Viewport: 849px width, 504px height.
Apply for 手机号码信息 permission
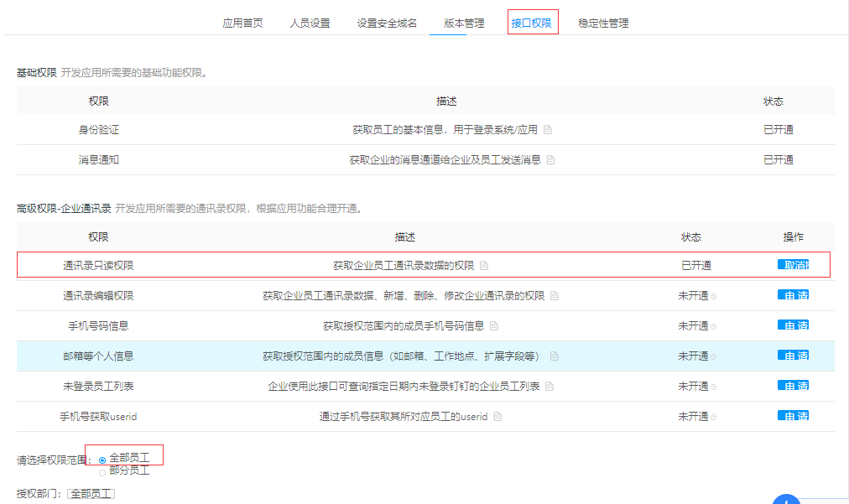[x=794, y=325]
